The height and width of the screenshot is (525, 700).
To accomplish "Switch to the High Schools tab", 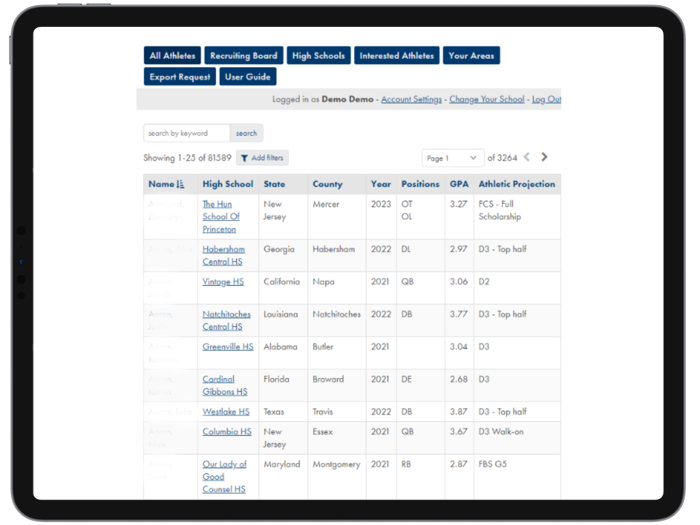I will click(x=318, y=56).
